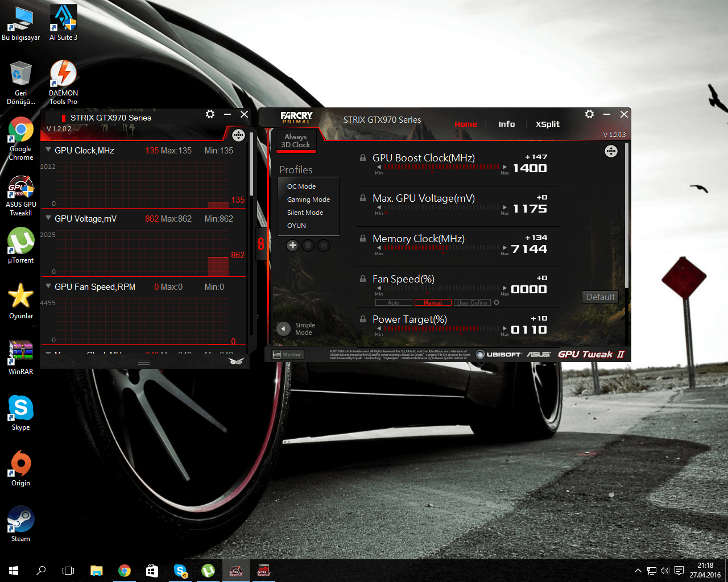728x582 pixels.
Task: Click Power Target slider bar
Action: click(442, 329)
